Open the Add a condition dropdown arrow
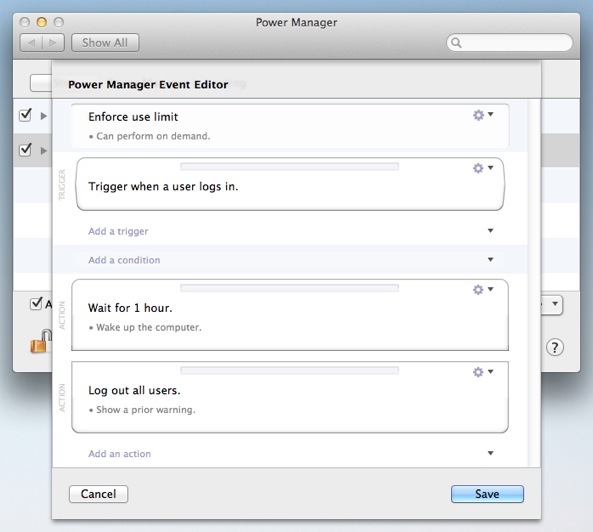This screenshot has width=593, height=532. coord(491,259)
